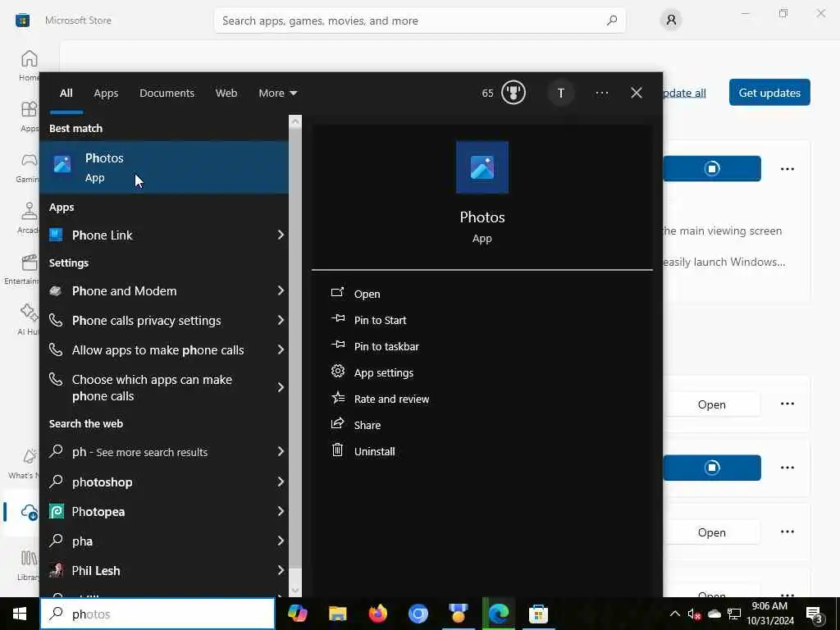Image resolution: width=840 pixels, height=630 pixels.
Task: Select Share for Photos app
Action: (x=367, y=425)
